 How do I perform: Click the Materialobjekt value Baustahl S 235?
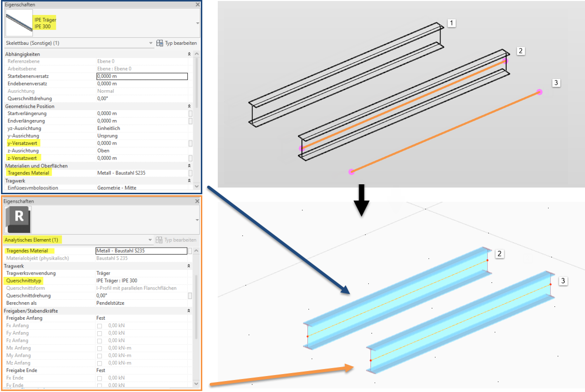pos(112,258)
